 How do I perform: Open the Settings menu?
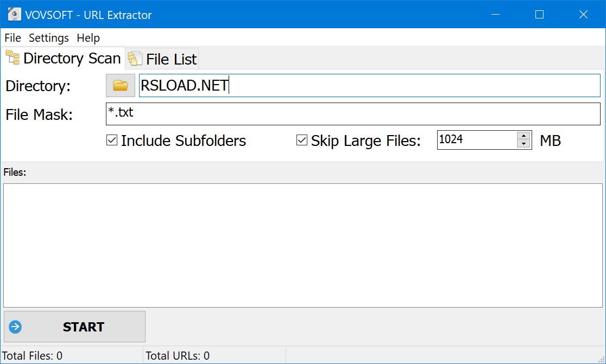tap(48, 37)
